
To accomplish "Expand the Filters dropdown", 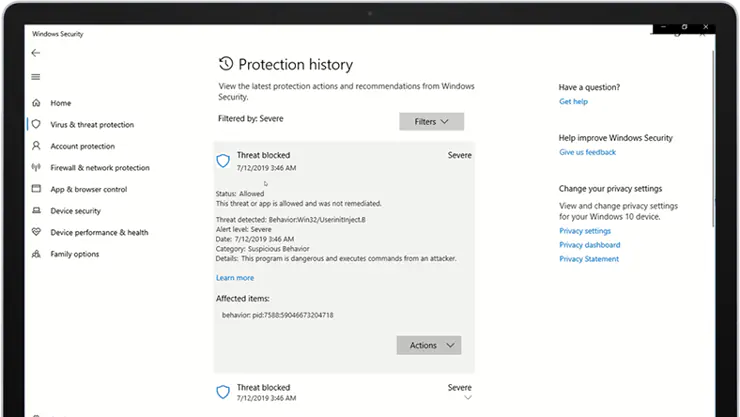I will pyautogui.click(x=431, y=122).
